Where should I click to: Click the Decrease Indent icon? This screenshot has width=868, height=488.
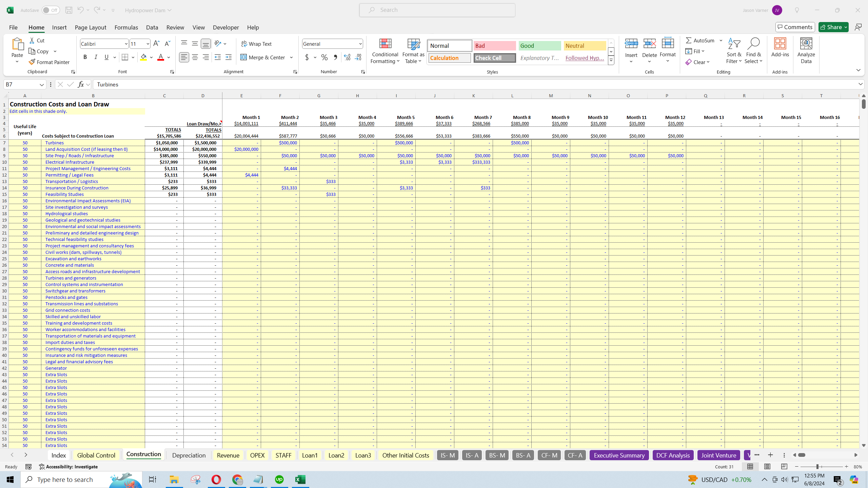click(218, 57)
